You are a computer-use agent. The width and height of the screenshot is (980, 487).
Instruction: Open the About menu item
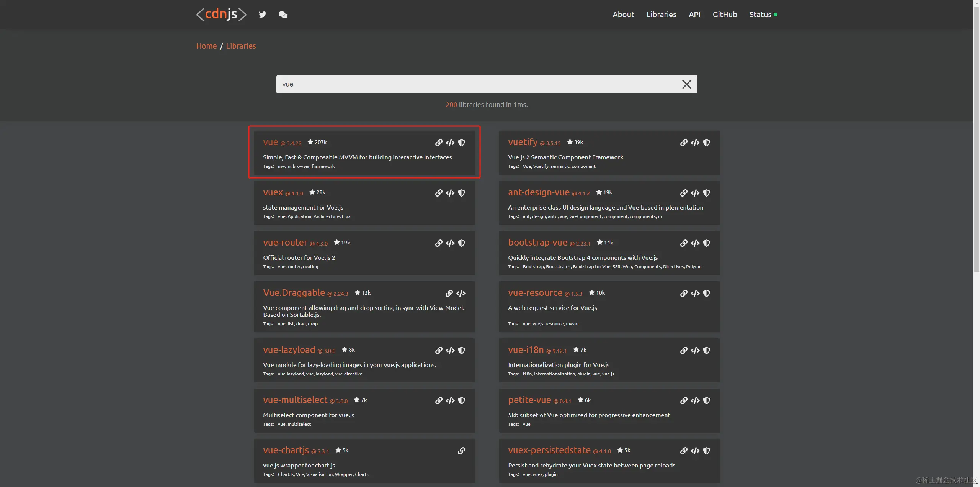pos(623,15)
